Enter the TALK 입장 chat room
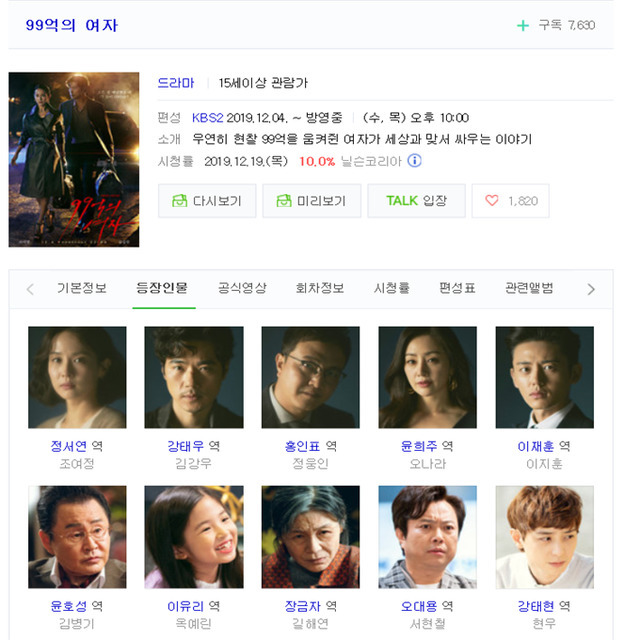 coord(416,200)
